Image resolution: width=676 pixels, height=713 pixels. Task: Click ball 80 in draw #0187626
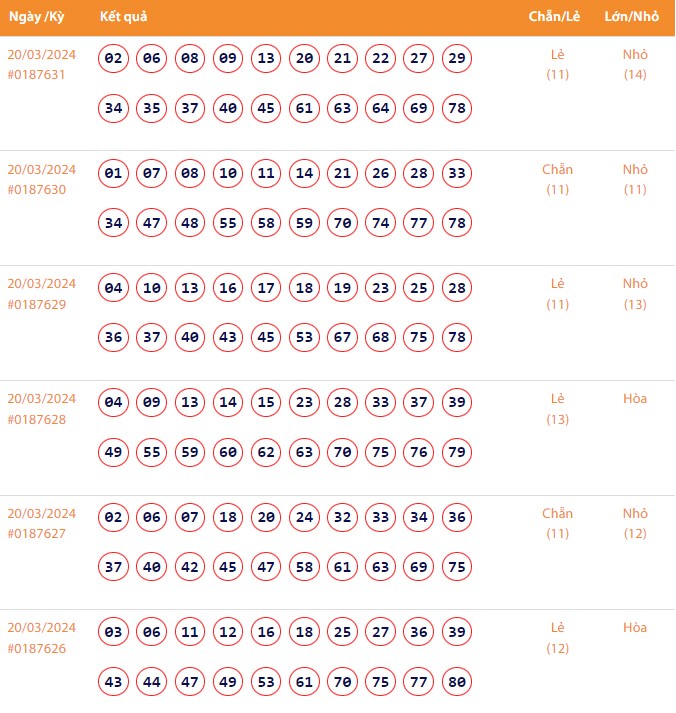point(457,683)
